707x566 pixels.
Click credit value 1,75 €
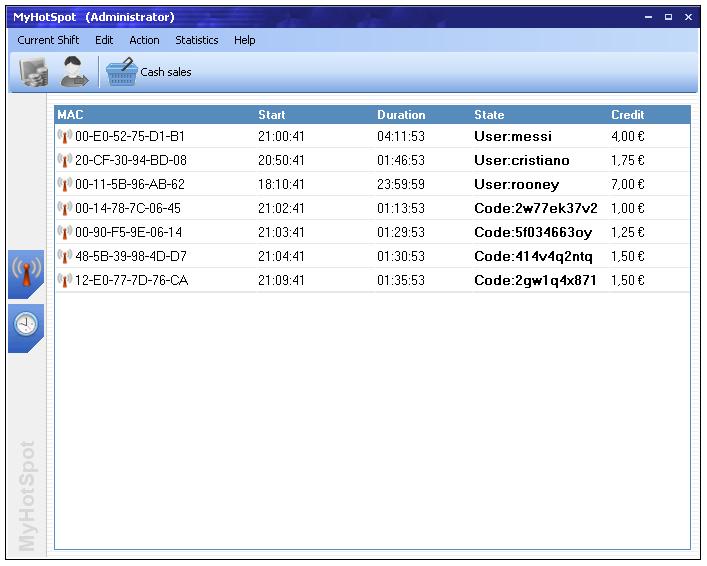(628, 160)
